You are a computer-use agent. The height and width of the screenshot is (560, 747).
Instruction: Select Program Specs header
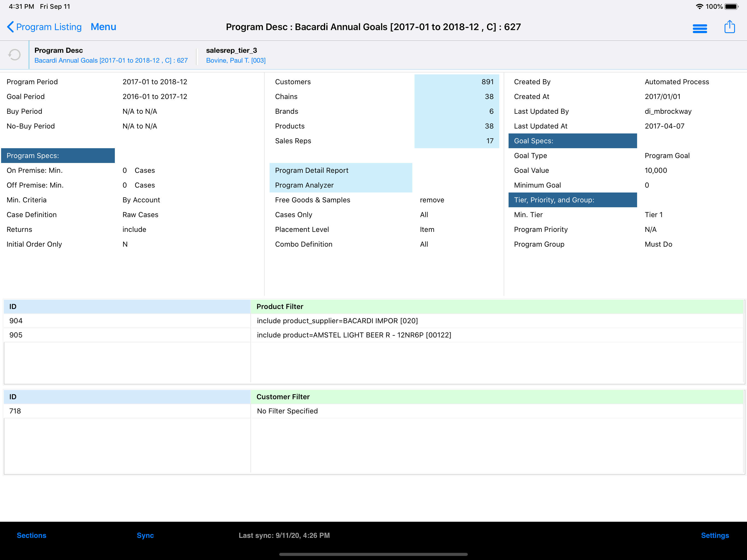pos(58,156)
